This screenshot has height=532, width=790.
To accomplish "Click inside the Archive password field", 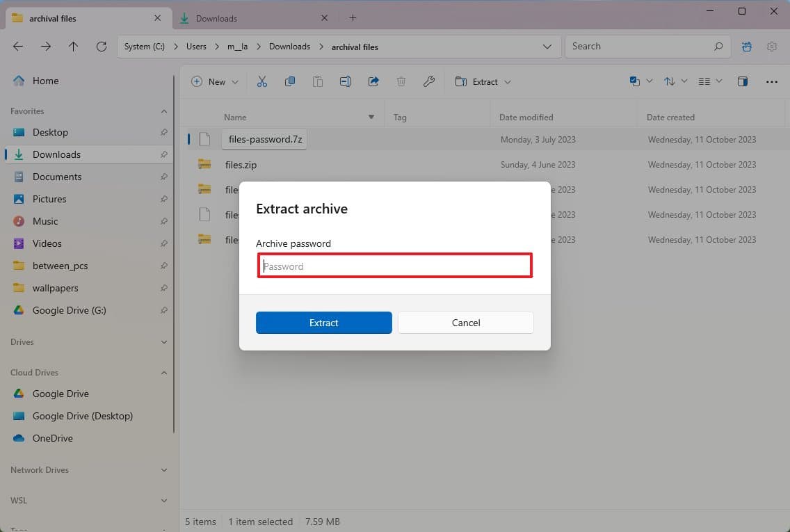I will [x=395, y=266].
